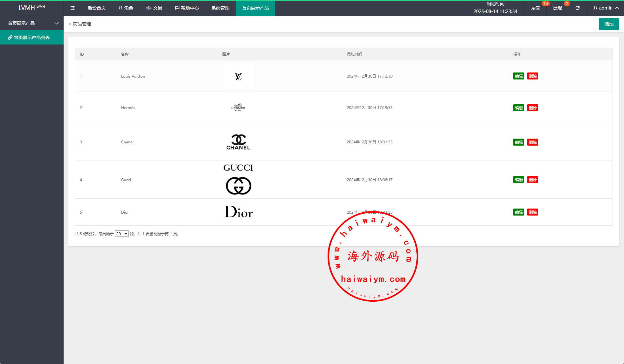Click the 提现 notification with badge 2
624x364 pixels.
tap(557, 8)
